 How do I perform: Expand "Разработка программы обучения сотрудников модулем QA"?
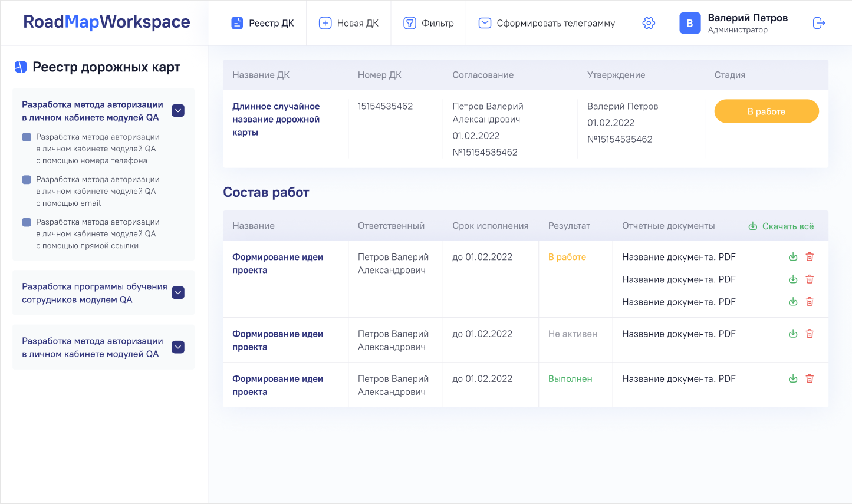178,293
